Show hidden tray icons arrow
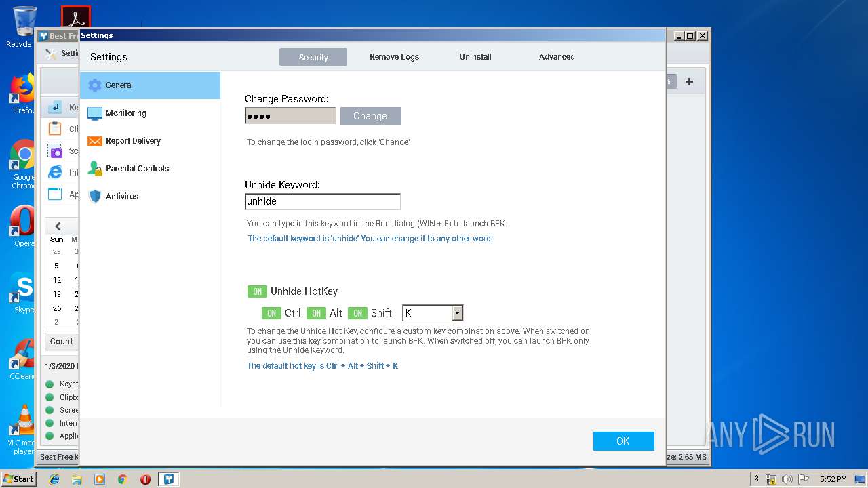Image resolution: width=868 pixels, height=488 pixels. [756, 479]
